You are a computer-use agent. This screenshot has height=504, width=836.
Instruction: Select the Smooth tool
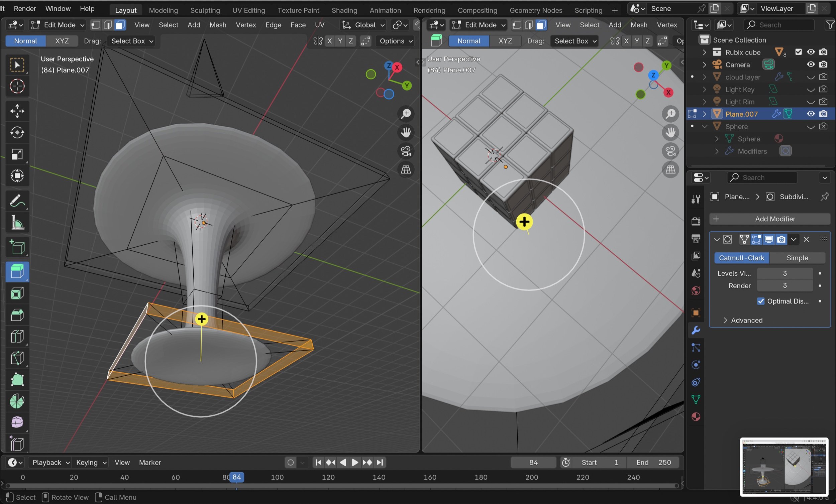click(17, 422)
